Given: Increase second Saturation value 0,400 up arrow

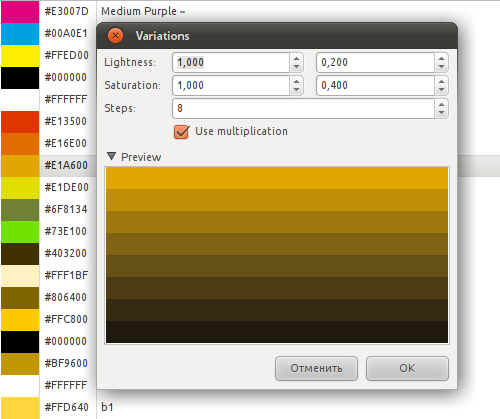Looking at the screenshot, I should pos(441,81).
